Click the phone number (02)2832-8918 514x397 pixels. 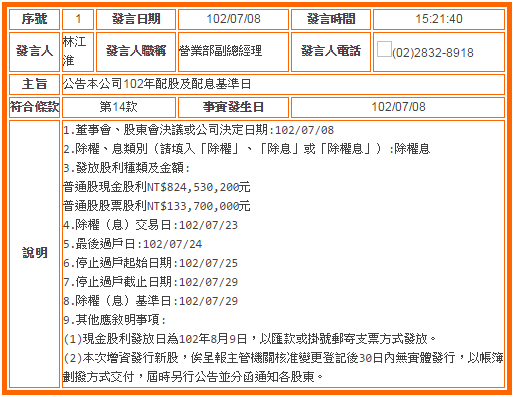pos(433,53)
